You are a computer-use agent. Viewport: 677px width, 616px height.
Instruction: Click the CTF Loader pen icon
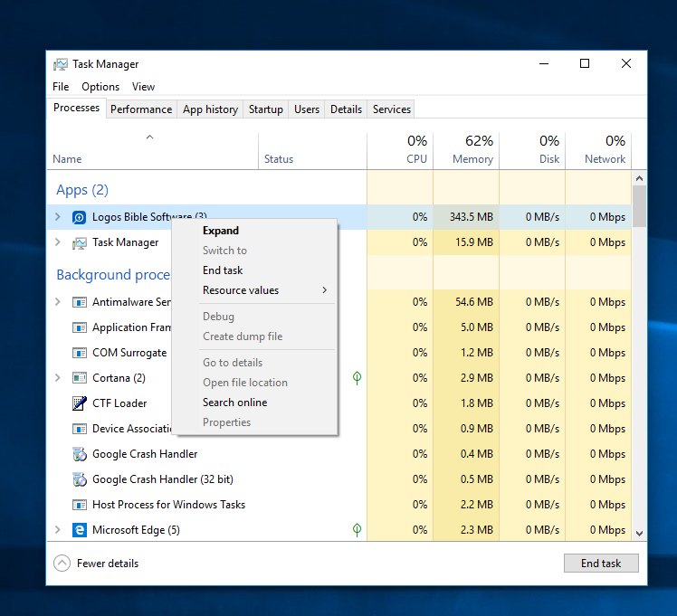click(79, 403)
